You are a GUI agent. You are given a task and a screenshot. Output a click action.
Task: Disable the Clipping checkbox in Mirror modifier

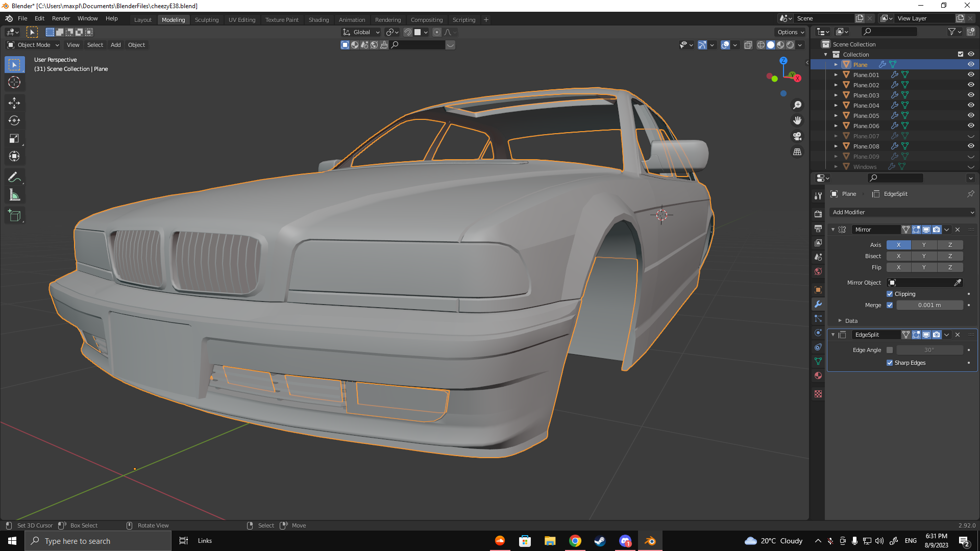[x=890, y=294]
